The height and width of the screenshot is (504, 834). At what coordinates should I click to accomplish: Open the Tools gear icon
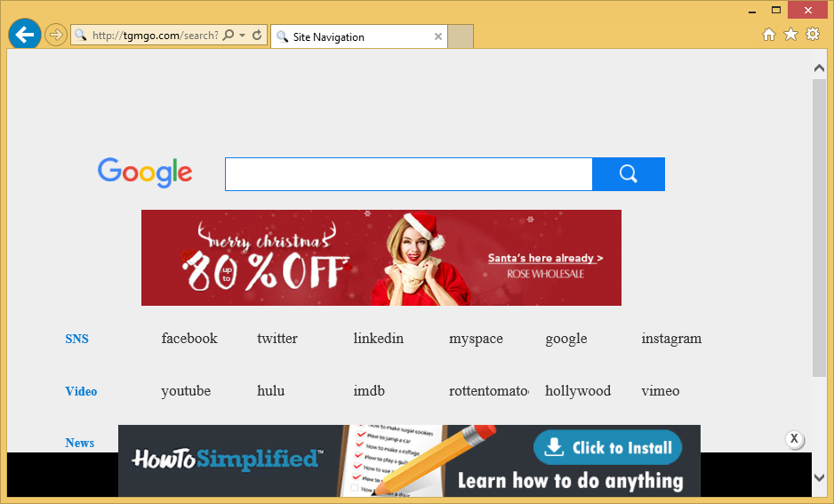(813, 35)
